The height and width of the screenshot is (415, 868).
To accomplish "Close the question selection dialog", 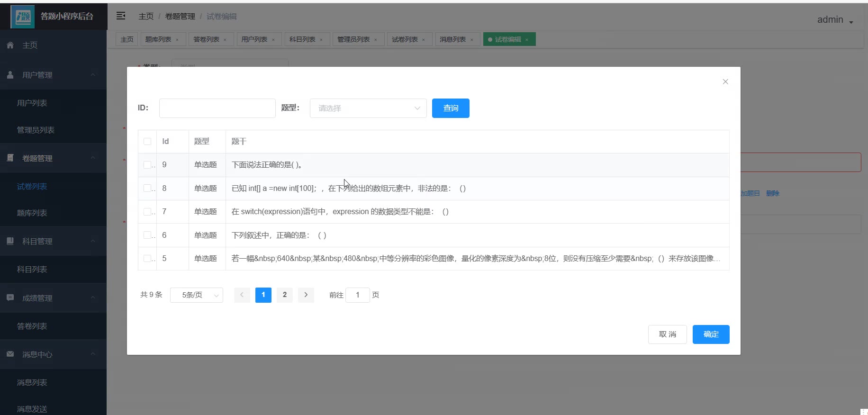I will point(725,82).
